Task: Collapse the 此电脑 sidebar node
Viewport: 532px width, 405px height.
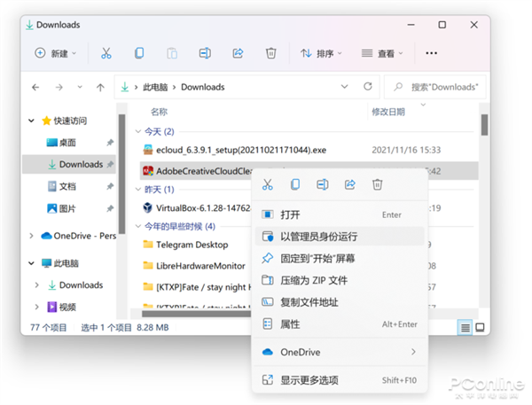Action: pyautogui.click(x=31, y=263)
